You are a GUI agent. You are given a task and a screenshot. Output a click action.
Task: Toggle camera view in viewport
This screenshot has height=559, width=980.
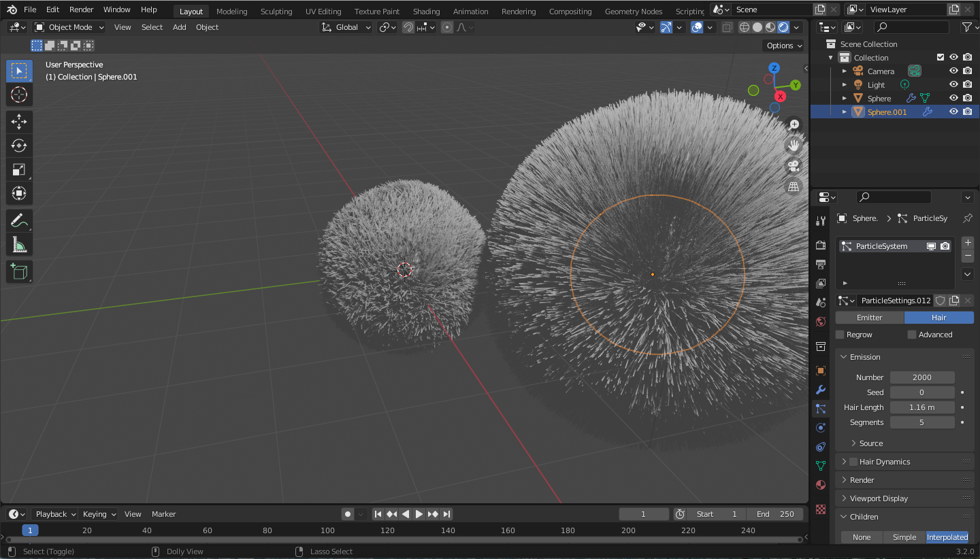[x=794, y=166]
